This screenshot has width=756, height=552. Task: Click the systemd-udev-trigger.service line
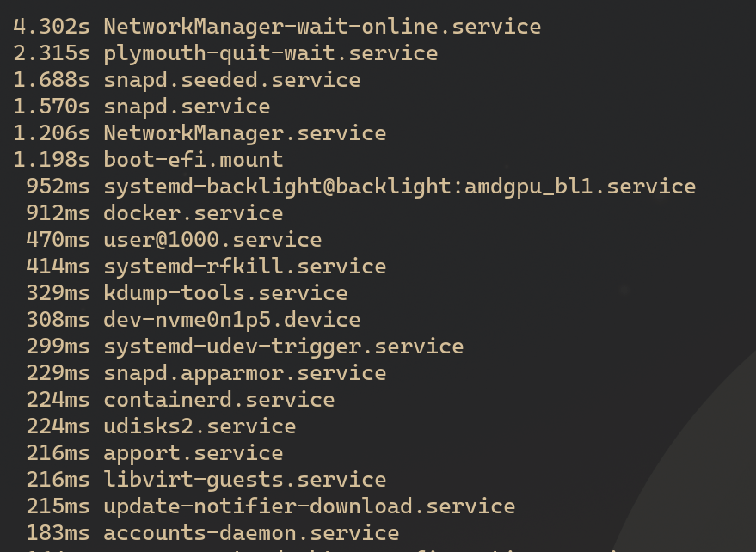point(283,347)
